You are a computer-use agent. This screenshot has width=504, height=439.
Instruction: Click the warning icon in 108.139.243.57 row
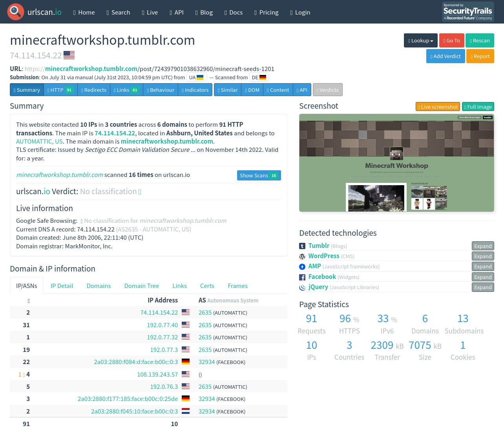pyautogui.click(x=24, y=375)
